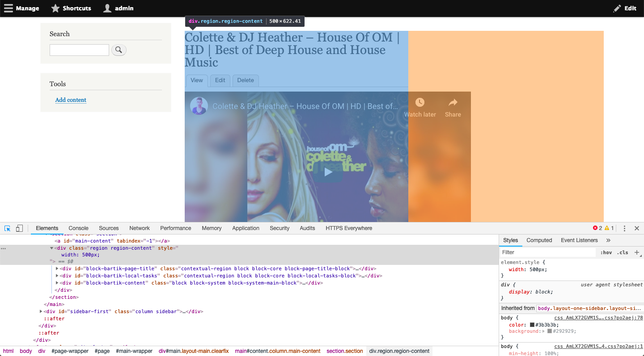
Task: Toggle :hov element state panel
Action: click(x=606, y=252)
